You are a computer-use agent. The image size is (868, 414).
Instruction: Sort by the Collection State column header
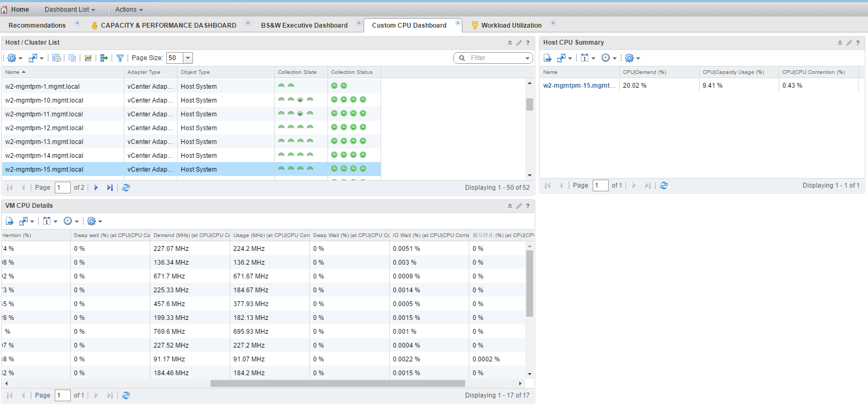pos(297,72)
